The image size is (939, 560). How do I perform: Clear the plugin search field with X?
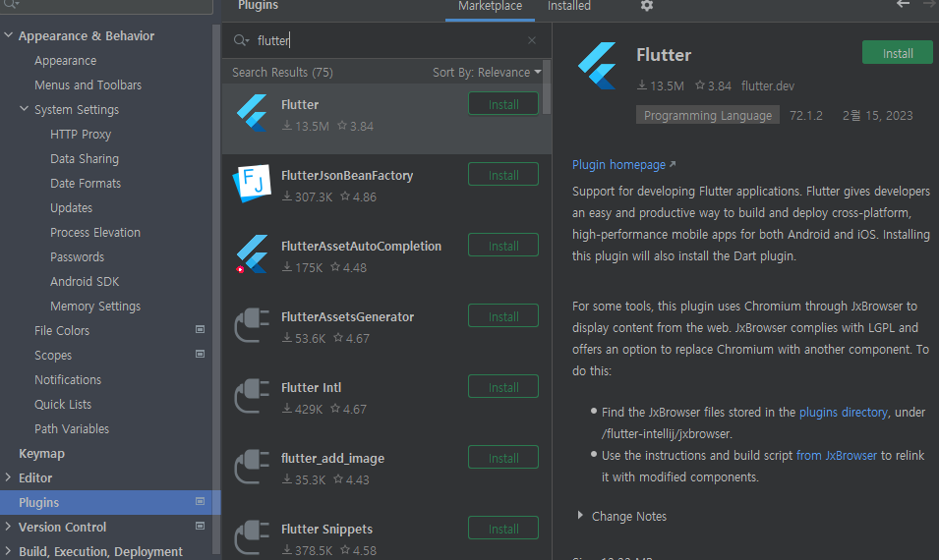(532, 40)
